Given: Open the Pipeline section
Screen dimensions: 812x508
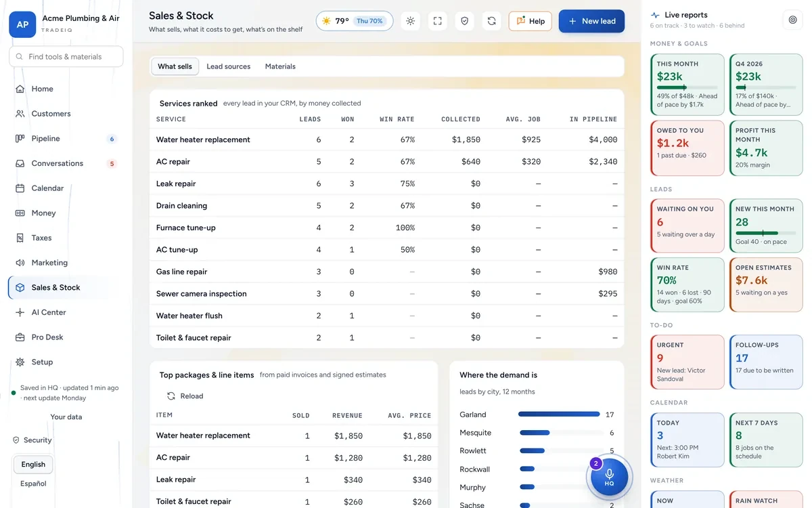Looking at the screenshot, I should point(66,139).
